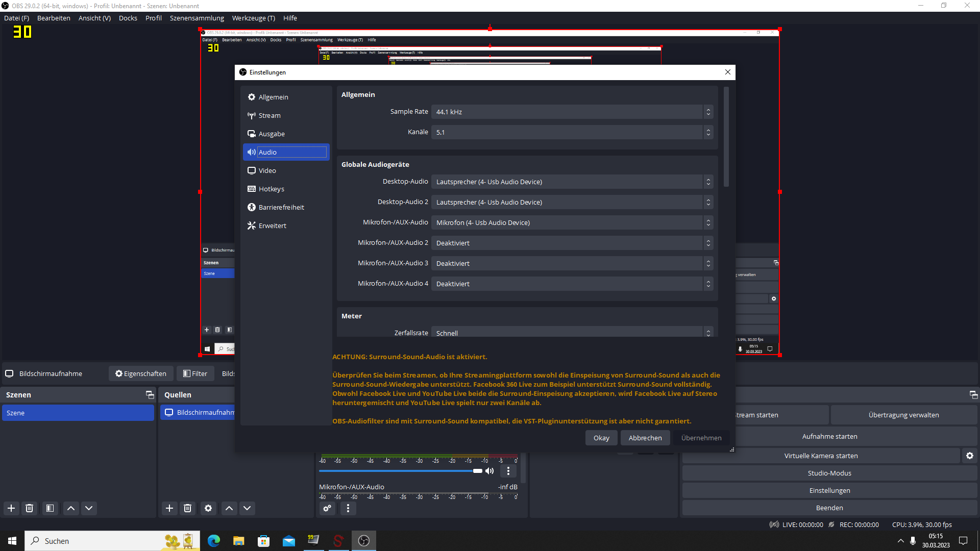Remove selected source with trash icon

pos(188,508)
